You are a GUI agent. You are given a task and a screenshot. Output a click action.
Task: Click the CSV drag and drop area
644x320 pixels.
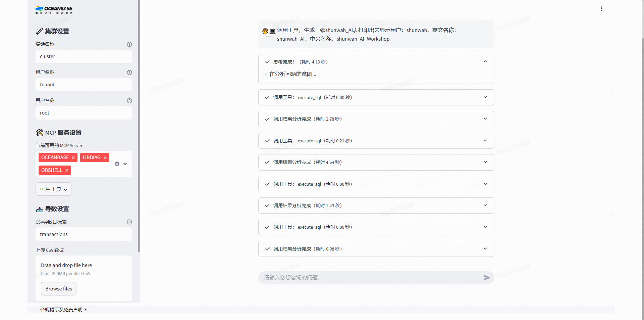coord(84,278)
